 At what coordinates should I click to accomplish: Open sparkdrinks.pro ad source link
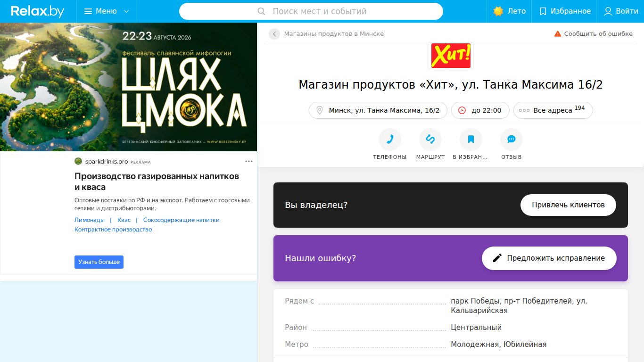(x=107, y=162)
